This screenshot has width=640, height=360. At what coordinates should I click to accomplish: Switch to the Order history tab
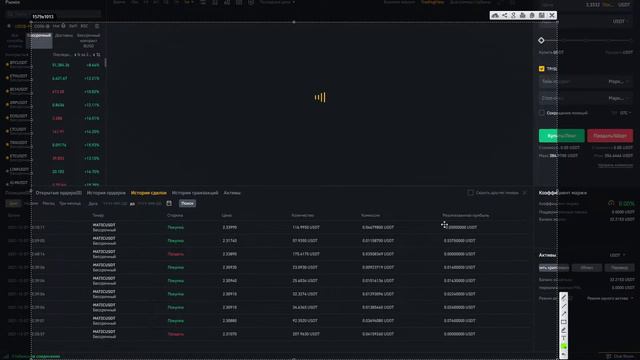[x=106, y=193]
